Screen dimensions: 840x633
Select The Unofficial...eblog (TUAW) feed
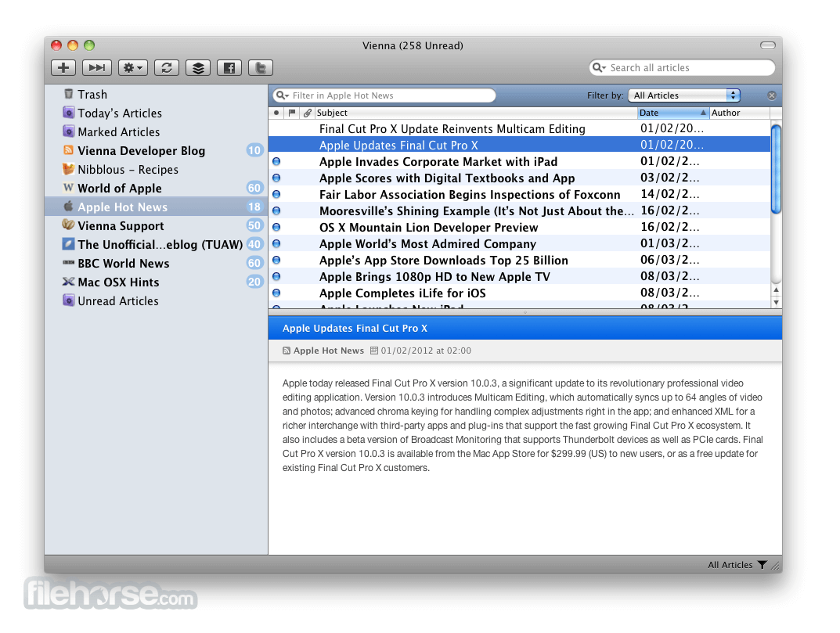pos(156,244)
